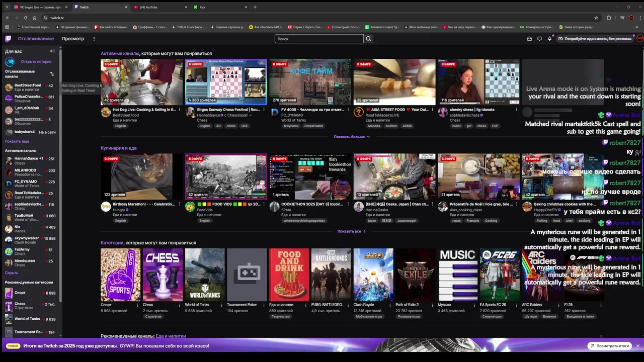Open options dots for the Chess category
The width and height of the screenshot is (644, 362).
(179, 305)
